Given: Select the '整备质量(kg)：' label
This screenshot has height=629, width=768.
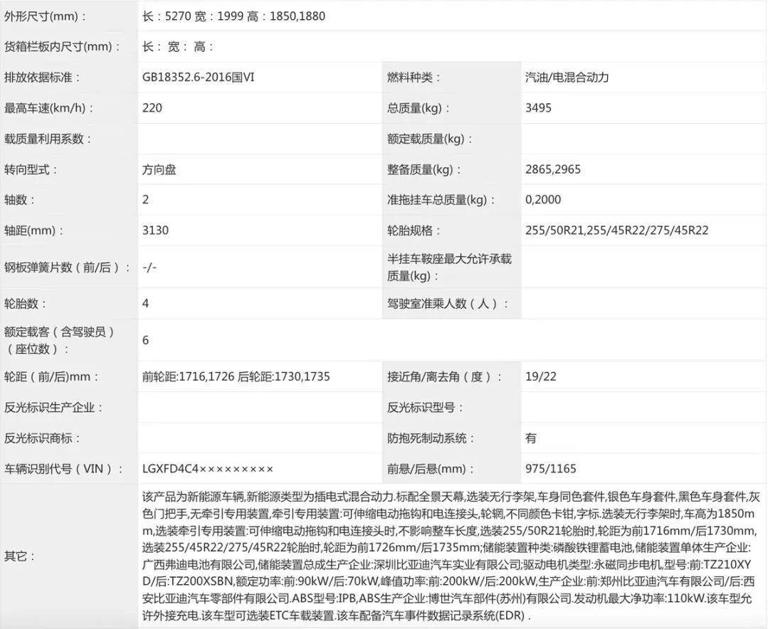Looking at the screenshot, I should 424,169.
